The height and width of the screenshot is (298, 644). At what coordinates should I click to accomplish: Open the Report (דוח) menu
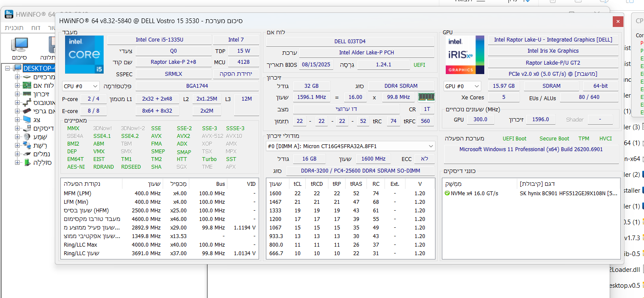[x=36, y=28]
